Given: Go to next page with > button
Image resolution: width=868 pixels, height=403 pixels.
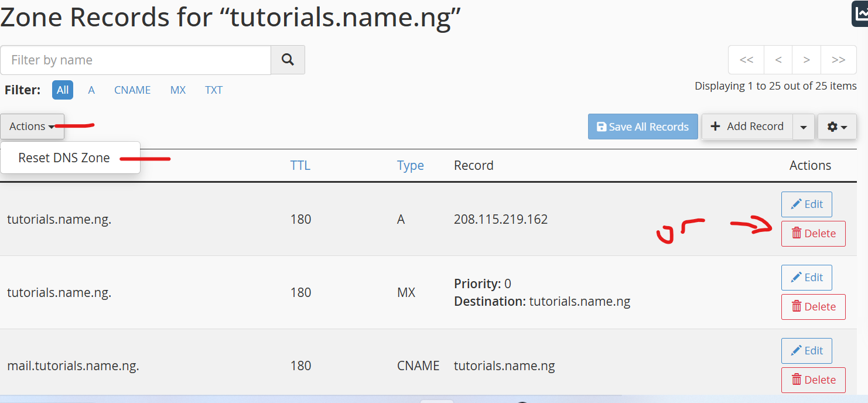Looking at the screenshot, I should pos(807,60).
